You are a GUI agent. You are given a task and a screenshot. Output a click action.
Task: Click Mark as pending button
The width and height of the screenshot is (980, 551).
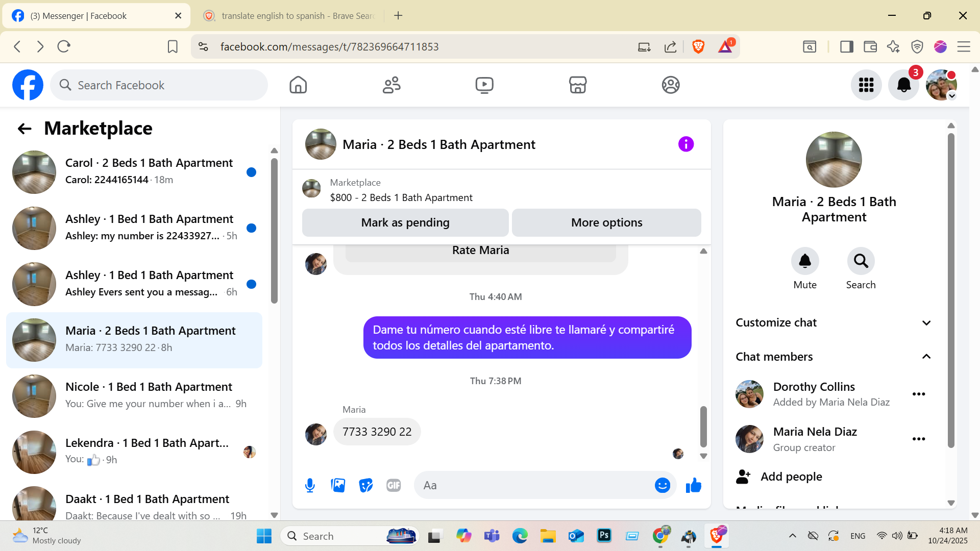(405, 222)
